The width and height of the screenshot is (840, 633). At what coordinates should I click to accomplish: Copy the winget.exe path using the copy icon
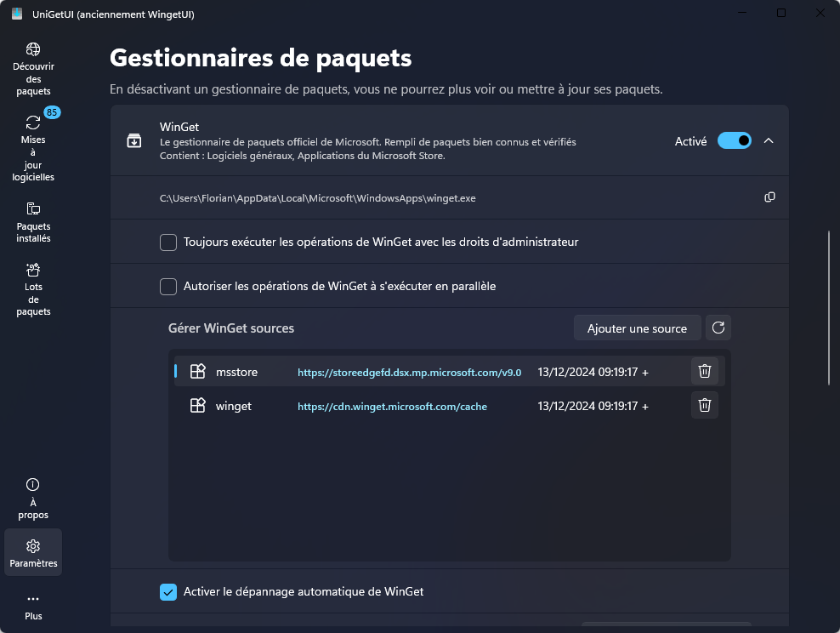[769, 197]
